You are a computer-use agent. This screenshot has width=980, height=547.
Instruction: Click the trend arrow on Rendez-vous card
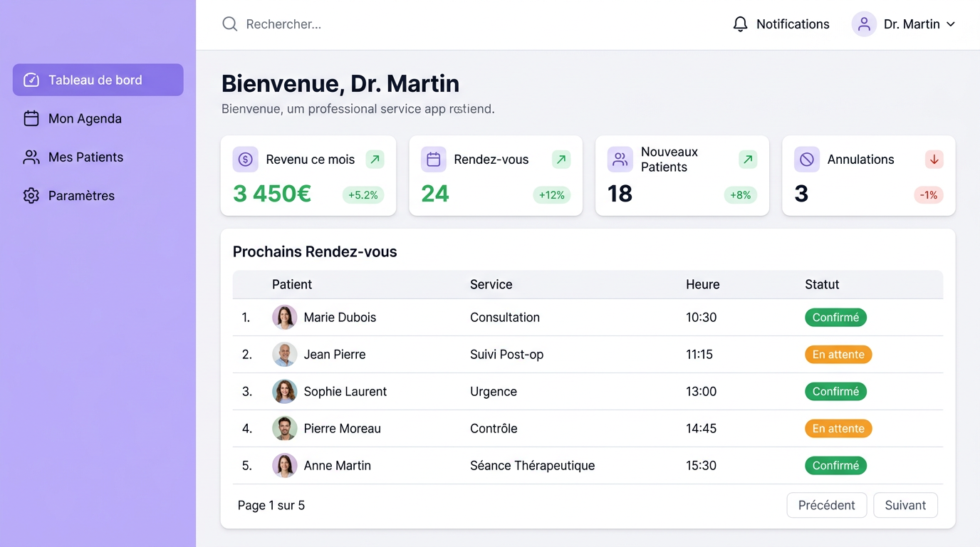coord(561,160)
